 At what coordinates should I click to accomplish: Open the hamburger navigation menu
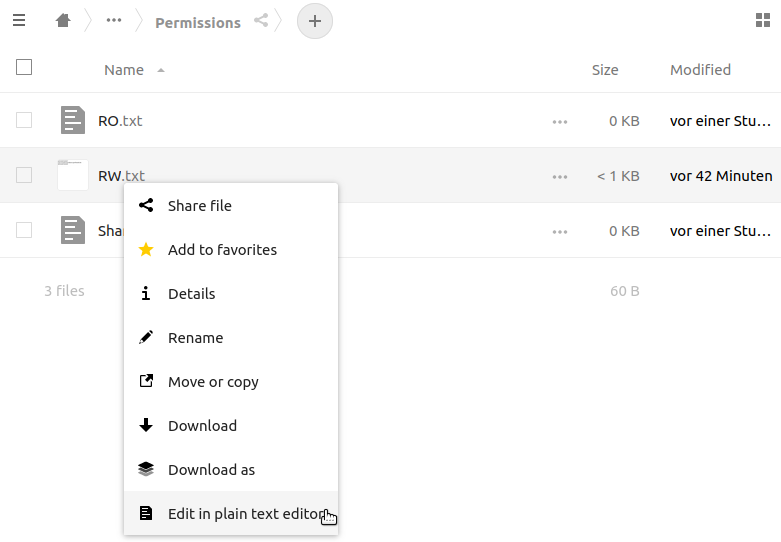click(19, 20)
